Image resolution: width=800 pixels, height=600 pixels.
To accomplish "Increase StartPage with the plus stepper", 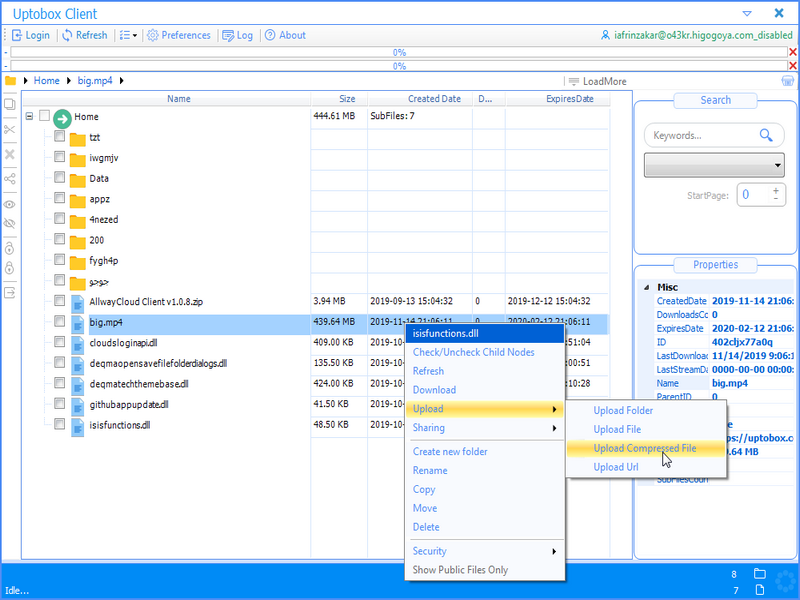I will [x=776, y=191].
